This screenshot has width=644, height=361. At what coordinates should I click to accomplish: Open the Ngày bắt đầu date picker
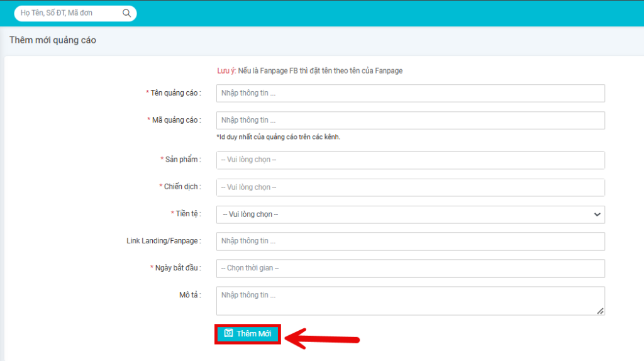click(410, 268)
